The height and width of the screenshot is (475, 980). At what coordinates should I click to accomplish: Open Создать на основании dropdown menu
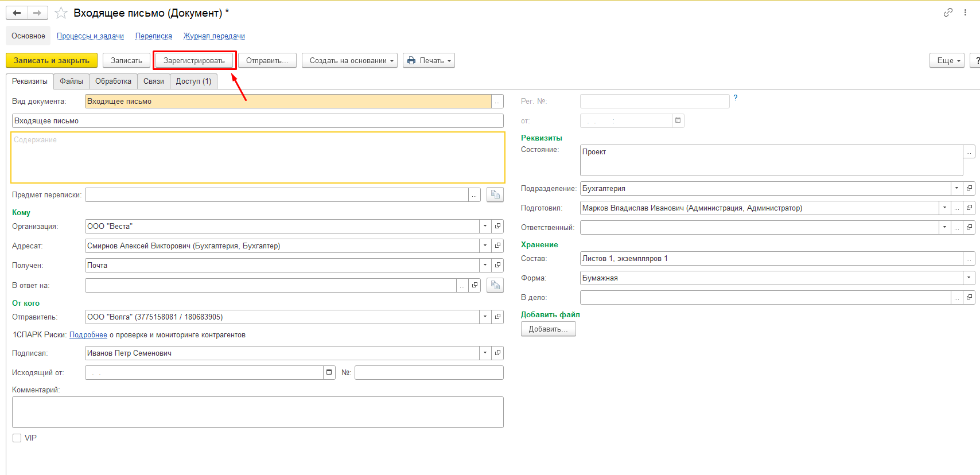349,60
